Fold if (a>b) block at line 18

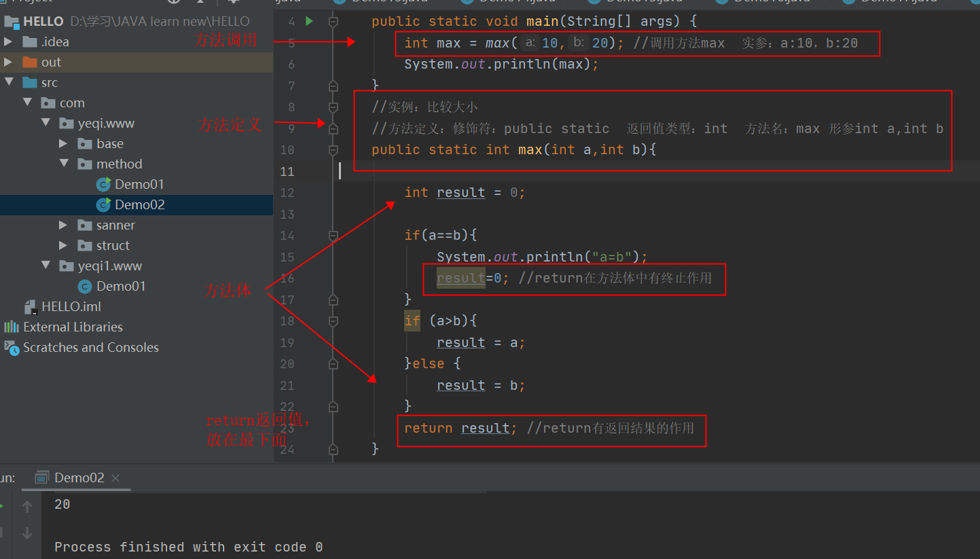[x=333, y=321]
